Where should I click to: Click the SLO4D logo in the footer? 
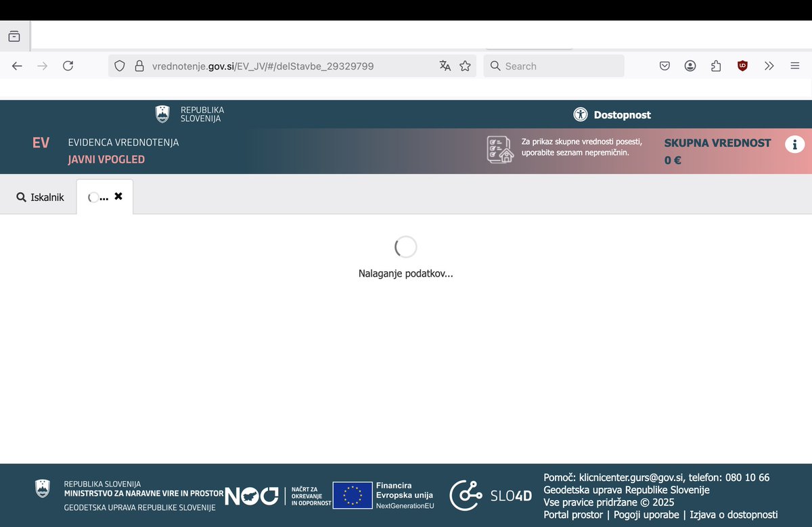point(491,495)
